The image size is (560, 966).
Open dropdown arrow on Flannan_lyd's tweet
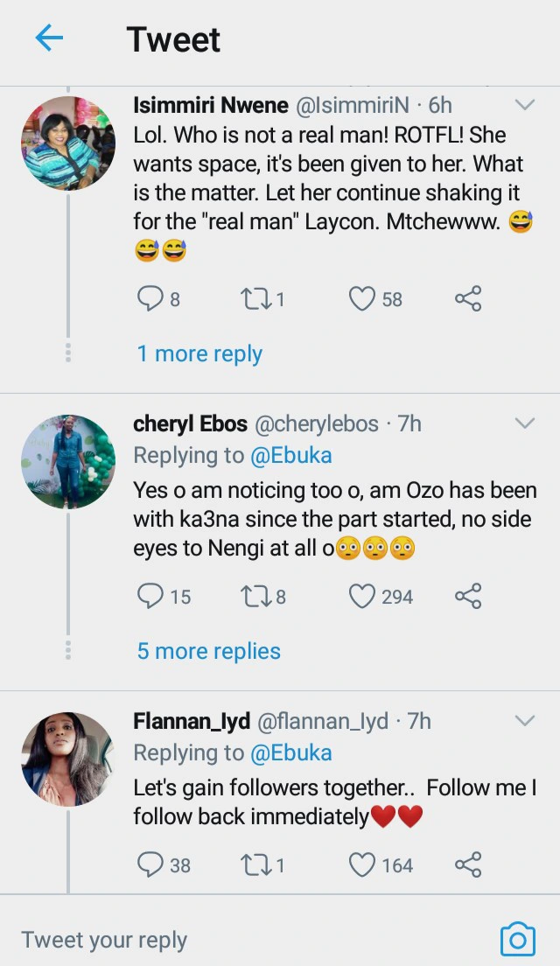[x=524, y=721]
